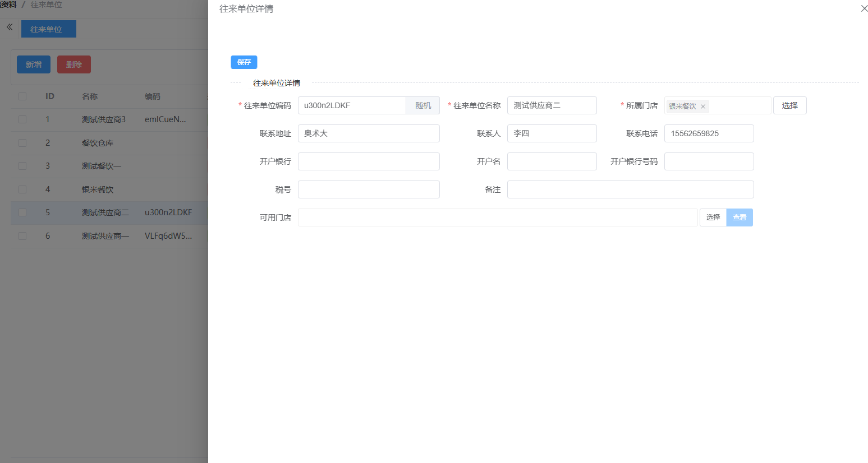Select checkbox next to 测试供应商一 row

22,236
